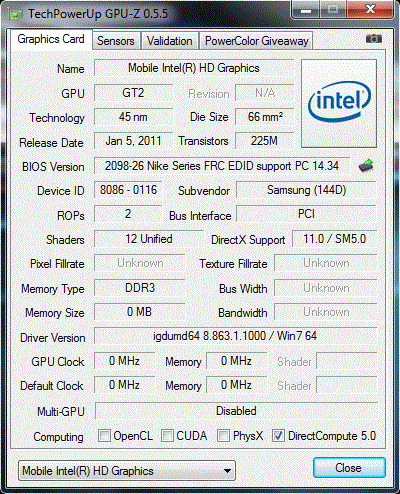Click the camera screenshot icon
Screen dimensions: 400x494
click(374, 39)
